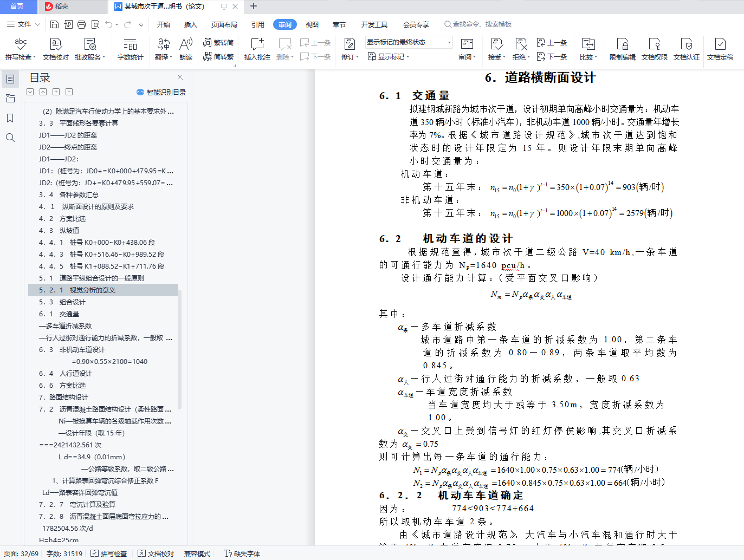
Task: Click 智能识别目录 in the outline panel
Action: coord(161,92)
